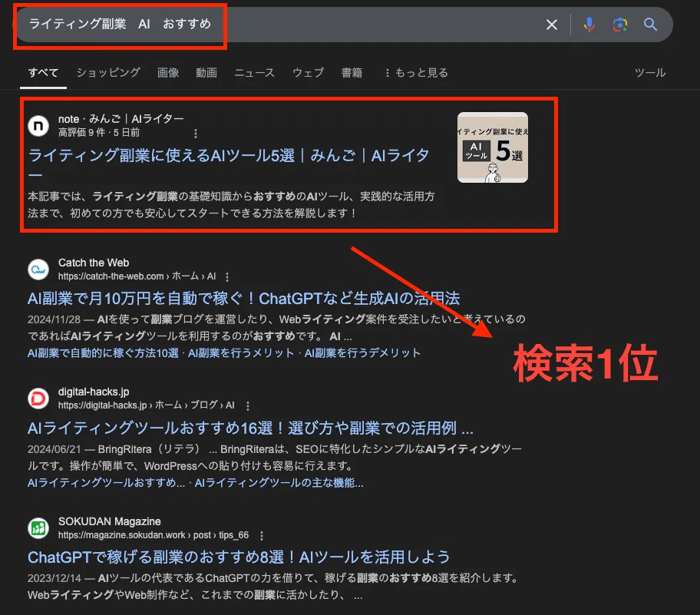Click the digital-hacks.jp favicon
Image resolution: width=700 pixels, height=615 pixels.
click(x=38, y=398)
